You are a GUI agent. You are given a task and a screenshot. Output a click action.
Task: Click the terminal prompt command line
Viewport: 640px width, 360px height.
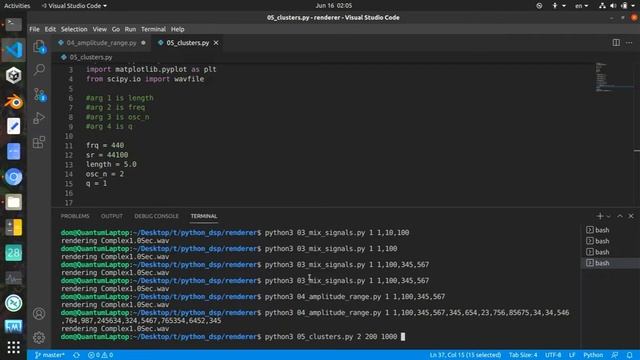click(233, 337)
